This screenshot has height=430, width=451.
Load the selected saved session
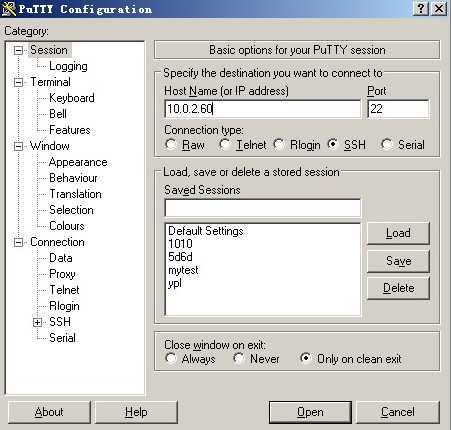tap(398, 233)
